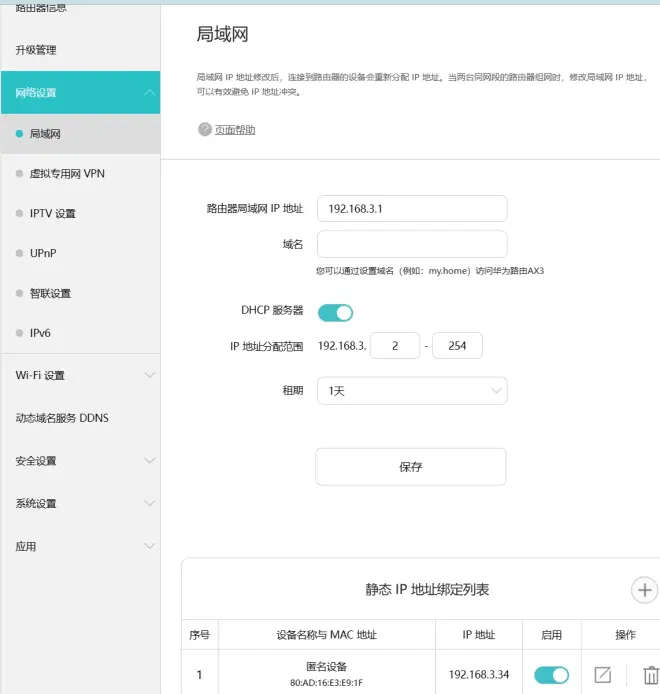Click MAC address 80:AD:16:E3:E9:1F
This screenshot has width=660, height=694.
(x=327, y=682)
